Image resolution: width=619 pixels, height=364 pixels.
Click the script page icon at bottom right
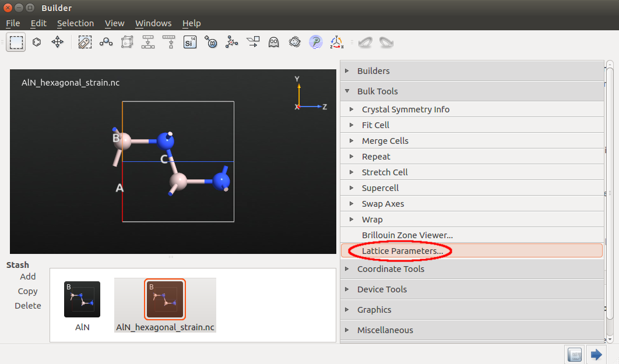pos(575,355)
